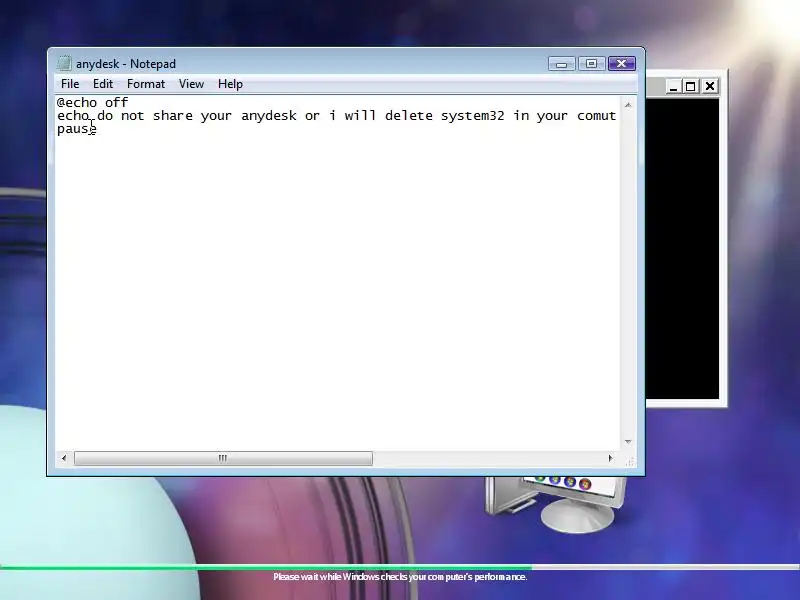Screen dimensions: 800x600
Task: Minimize the anydesk Notepad window
Action: click(x=562, y=64)
